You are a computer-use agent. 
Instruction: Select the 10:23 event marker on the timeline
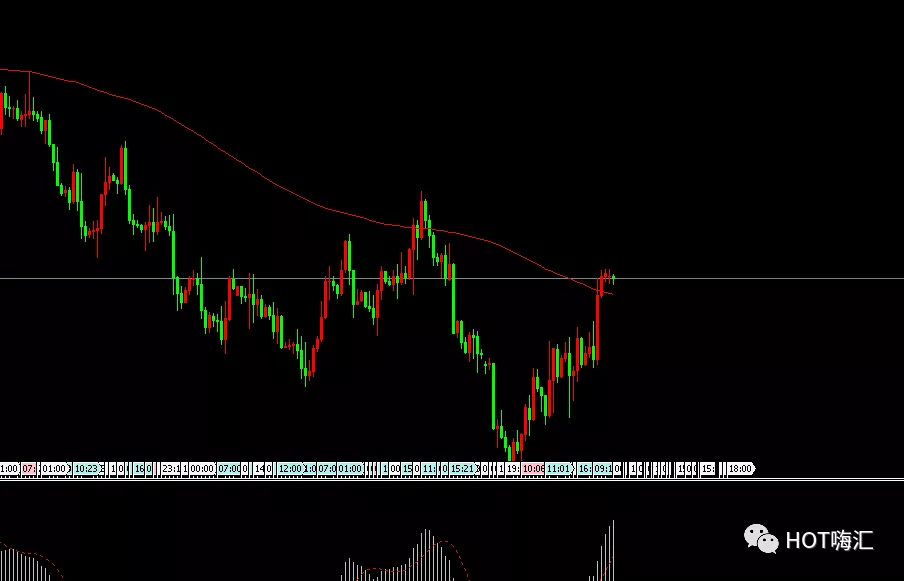(x=86, y=468)
